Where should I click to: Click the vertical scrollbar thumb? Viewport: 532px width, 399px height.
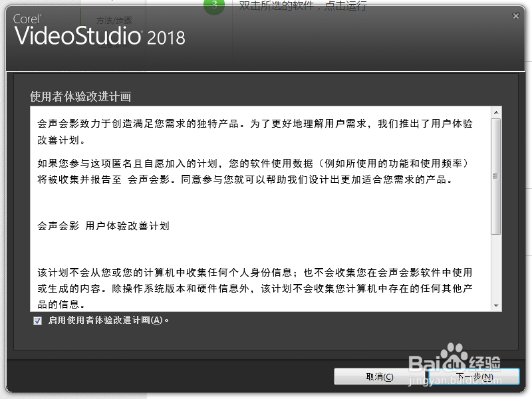click(x=496, y=176)
